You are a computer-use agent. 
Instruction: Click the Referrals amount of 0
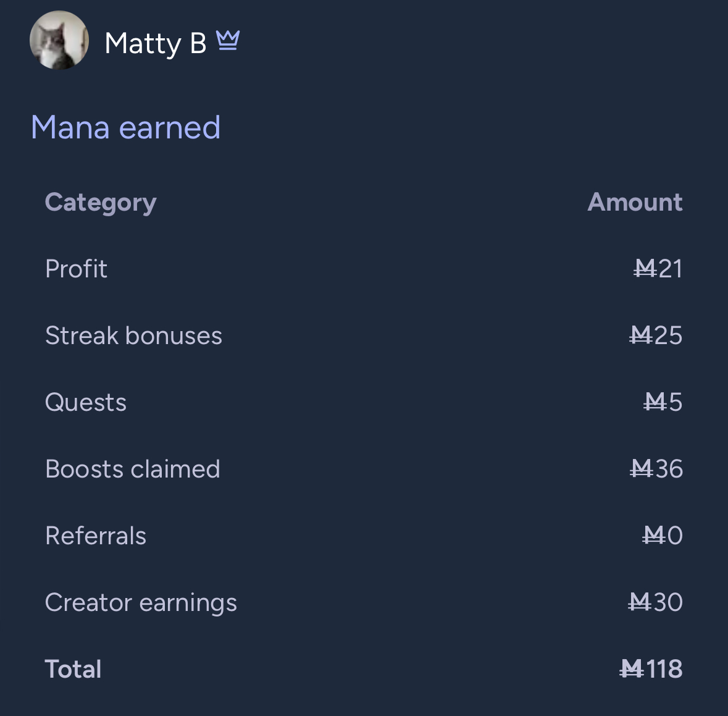pyautogui.click(x=662, y=535)
